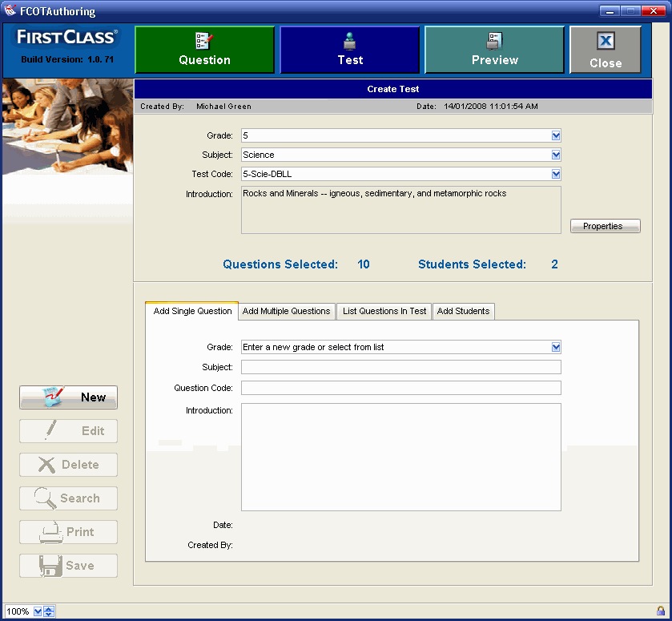Image resolution: width=672 pixels, height=621 pixels.
Task: Focus the Question Code text box
Action: (400, 389)
